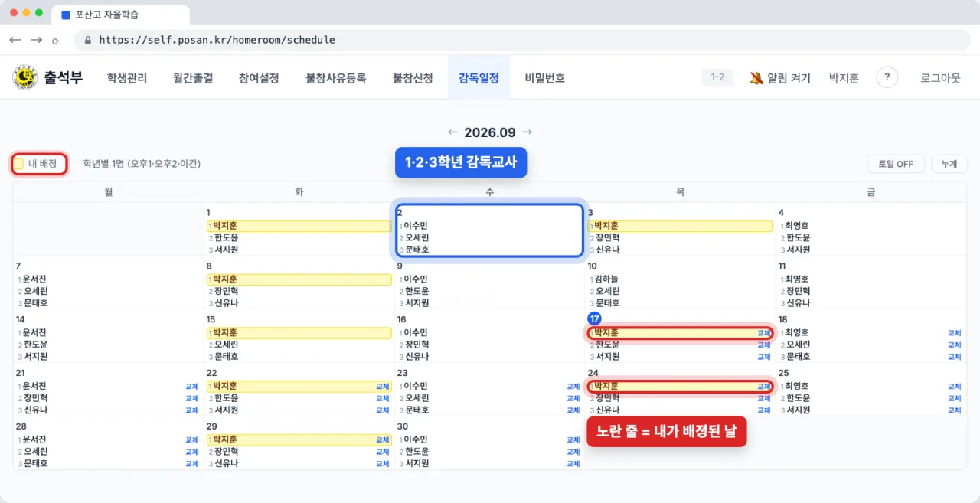
Task: Click 박지훈 row on day 3
Action: tap(680, 226)
